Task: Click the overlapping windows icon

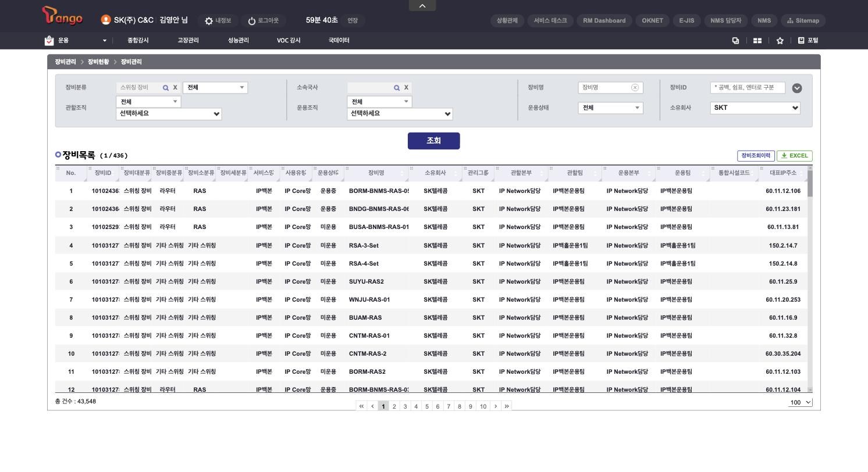Action: pos(735,41)
